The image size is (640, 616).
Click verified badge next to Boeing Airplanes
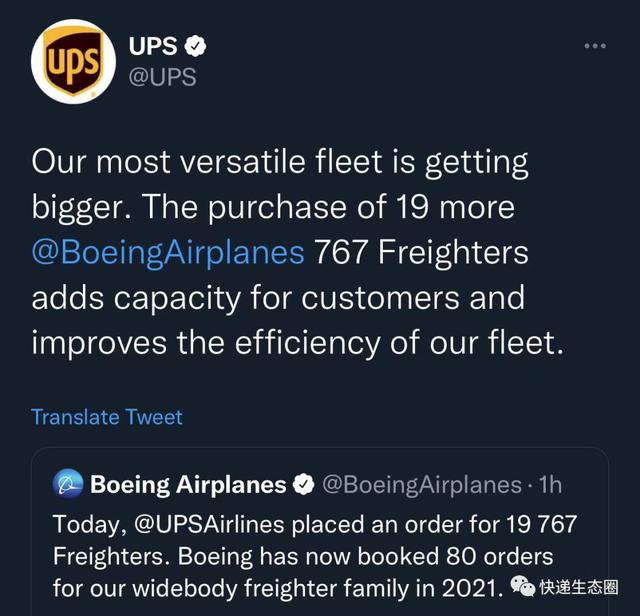304,484
